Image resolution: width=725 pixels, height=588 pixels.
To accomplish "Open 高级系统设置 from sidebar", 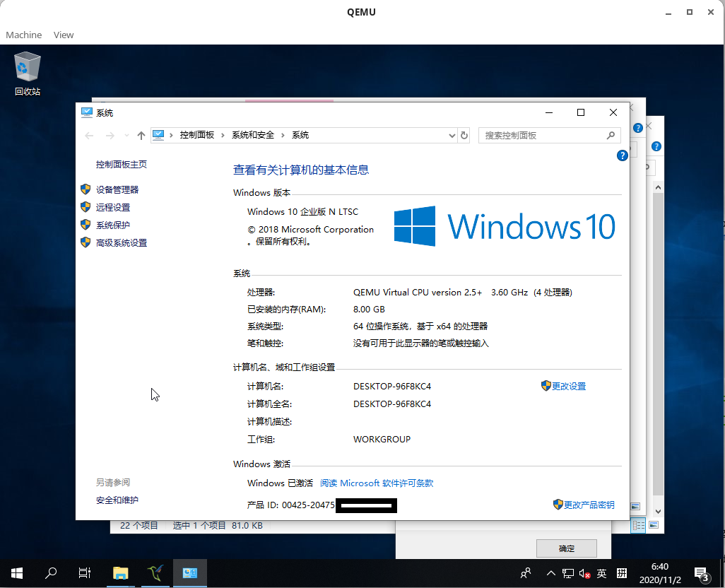I will [121, 242].
